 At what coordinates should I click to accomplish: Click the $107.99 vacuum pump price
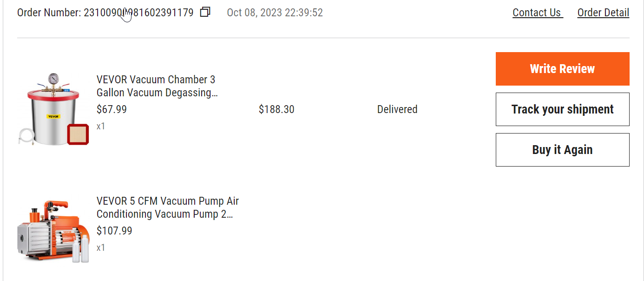click(114, 231)
